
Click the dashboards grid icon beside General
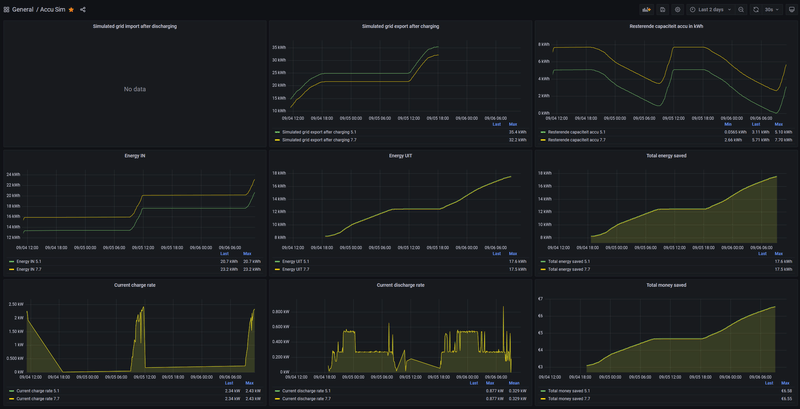coord(7,9)
